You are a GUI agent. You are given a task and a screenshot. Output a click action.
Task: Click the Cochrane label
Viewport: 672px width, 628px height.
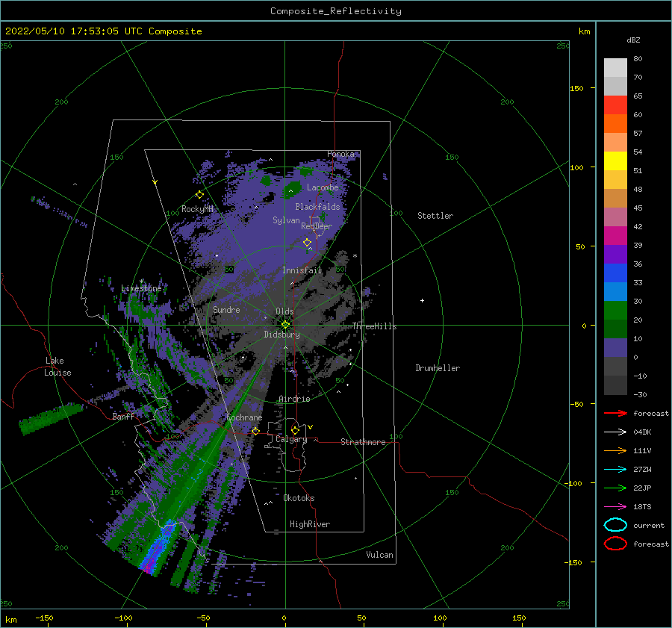[x=244, y=417]
